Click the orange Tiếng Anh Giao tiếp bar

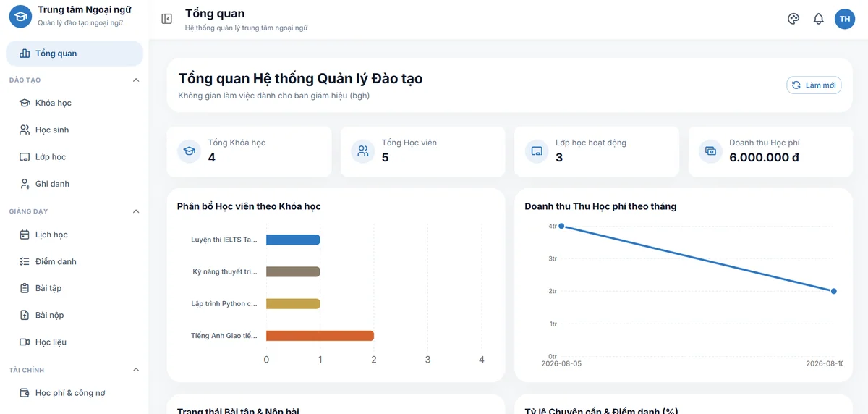point(320,336)
